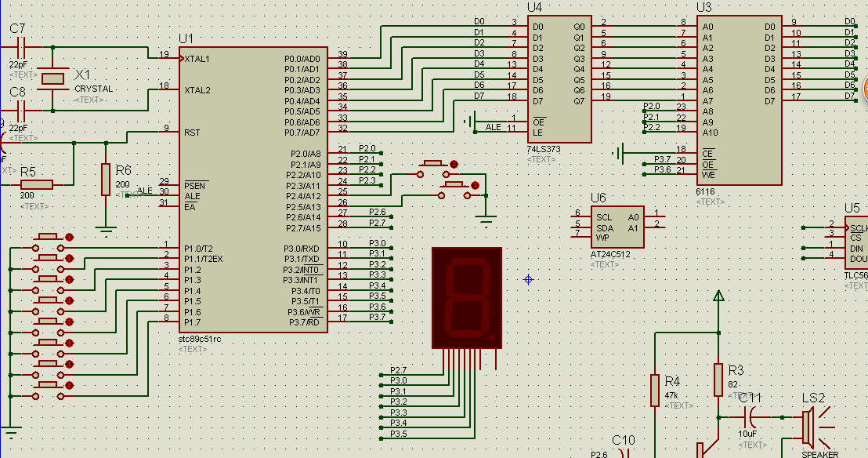Click the power terminal arrow above R3
Screen dimensions: 868x458
tap(718, 296)
